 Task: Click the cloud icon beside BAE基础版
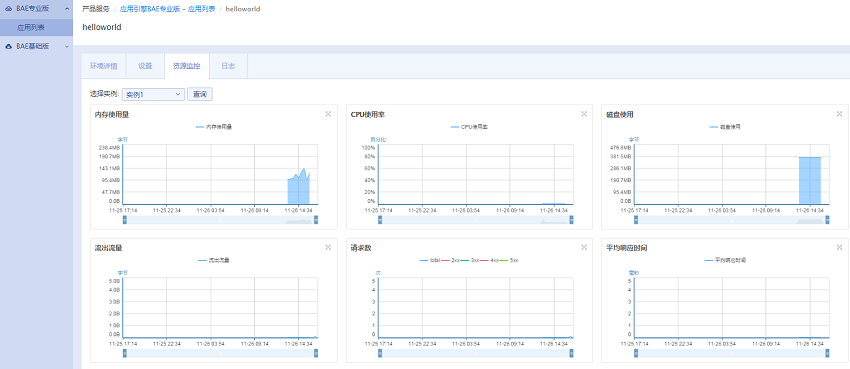[x=9, y=47]
